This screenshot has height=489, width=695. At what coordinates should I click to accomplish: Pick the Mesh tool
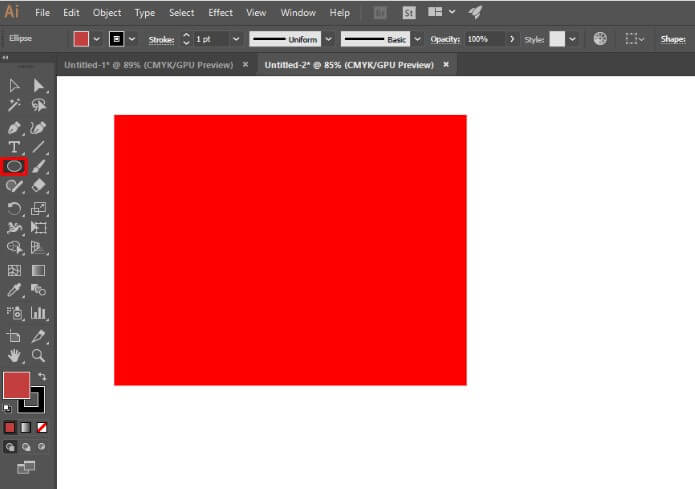click(x=14, y=270)
